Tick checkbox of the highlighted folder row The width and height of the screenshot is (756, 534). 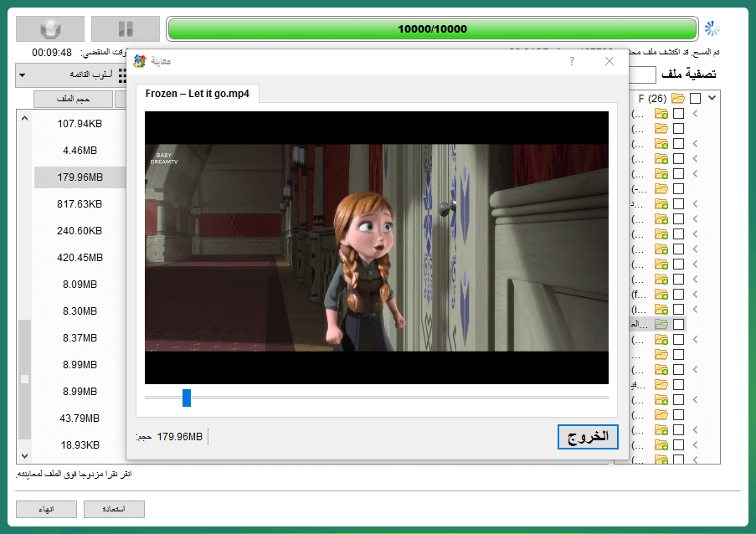coord(678,325)
